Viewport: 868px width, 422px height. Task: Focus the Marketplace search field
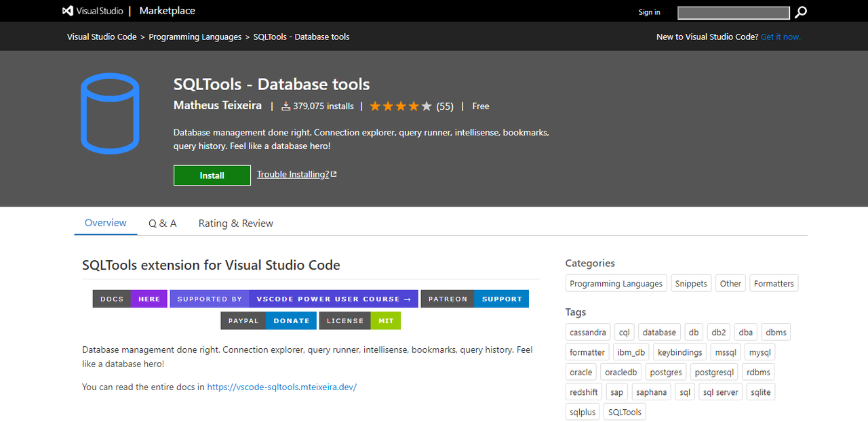coord(734,12)
